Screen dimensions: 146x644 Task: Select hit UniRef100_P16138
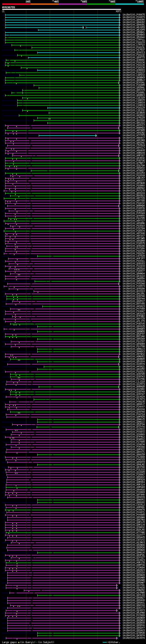[134, 67]
